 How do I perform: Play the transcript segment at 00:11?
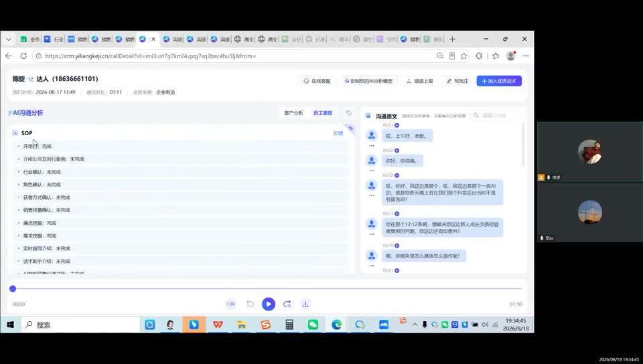pyautogui.click(x=397, y=213)
